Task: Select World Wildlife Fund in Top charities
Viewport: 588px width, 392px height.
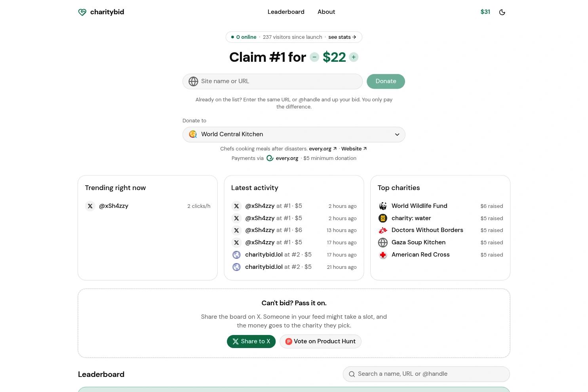Action: coord(419,206)
